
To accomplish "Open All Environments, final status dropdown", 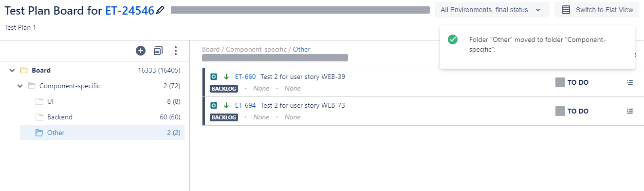I will [x=492, y=10].
